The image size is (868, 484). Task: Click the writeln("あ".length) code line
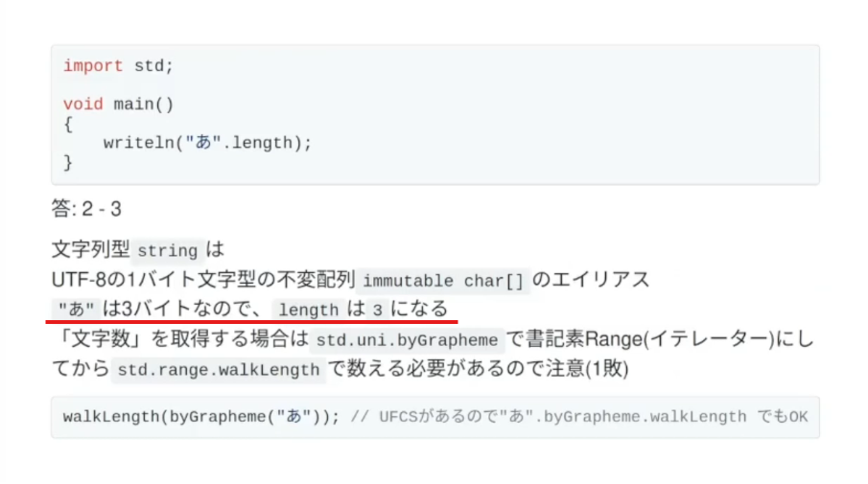[x=207, y=143]
